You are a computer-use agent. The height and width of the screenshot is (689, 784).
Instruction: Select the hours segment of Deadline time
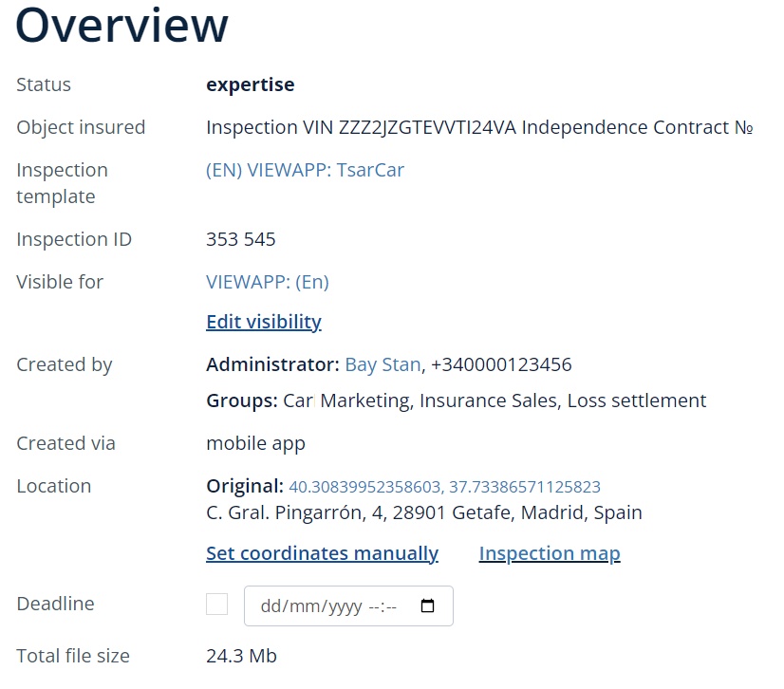[x=374, y=606]
